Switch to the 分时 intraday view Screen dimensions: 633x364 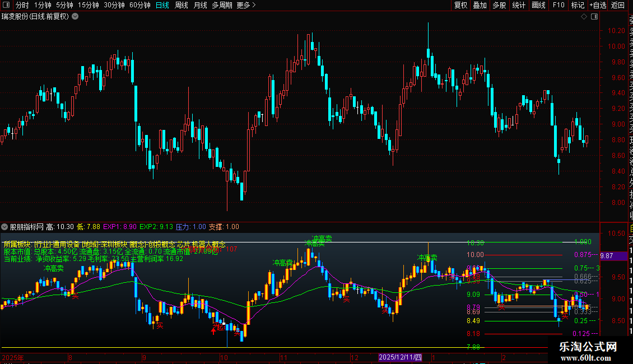(22, 5)
